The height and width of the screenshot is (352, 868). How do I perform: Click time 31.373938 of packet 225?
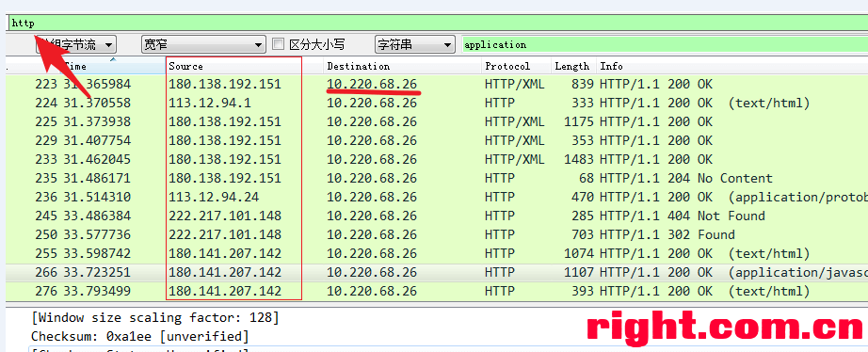coord(97,121)
